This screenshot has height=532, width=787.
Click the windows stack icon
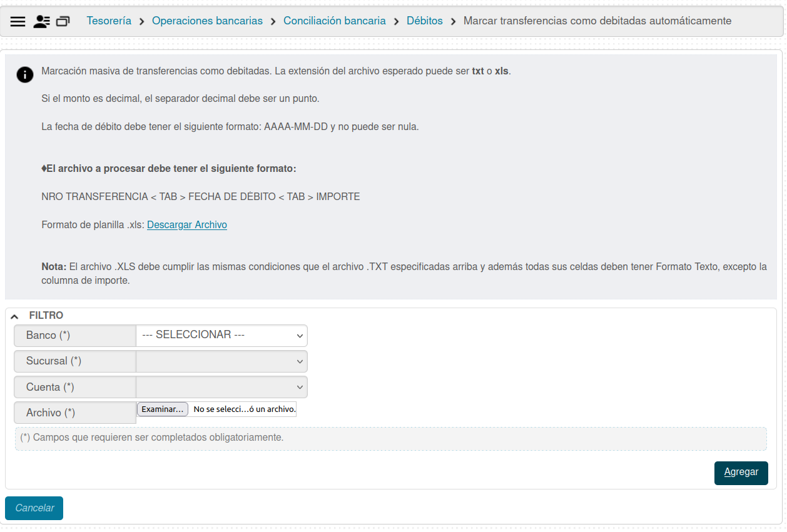(63, 21)
